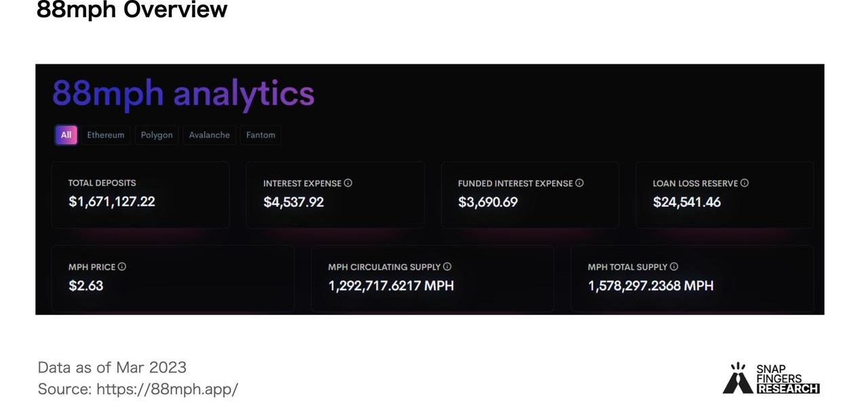Click the Loan Loss Reserve info icon
Image resolution: width=868 pixels, height=409 pixels.
coord(745,183)
